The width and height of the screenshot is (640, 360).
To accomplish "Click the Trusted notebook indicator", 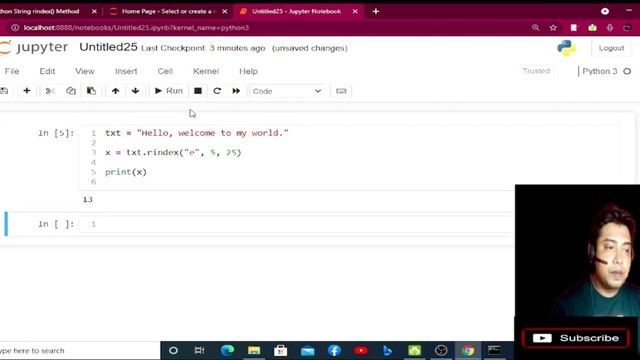I will click(536, 71).
